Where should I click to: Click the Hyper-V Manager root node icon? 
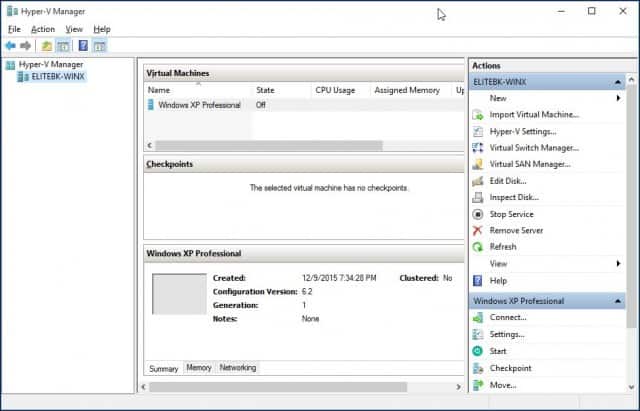point(11,64)
